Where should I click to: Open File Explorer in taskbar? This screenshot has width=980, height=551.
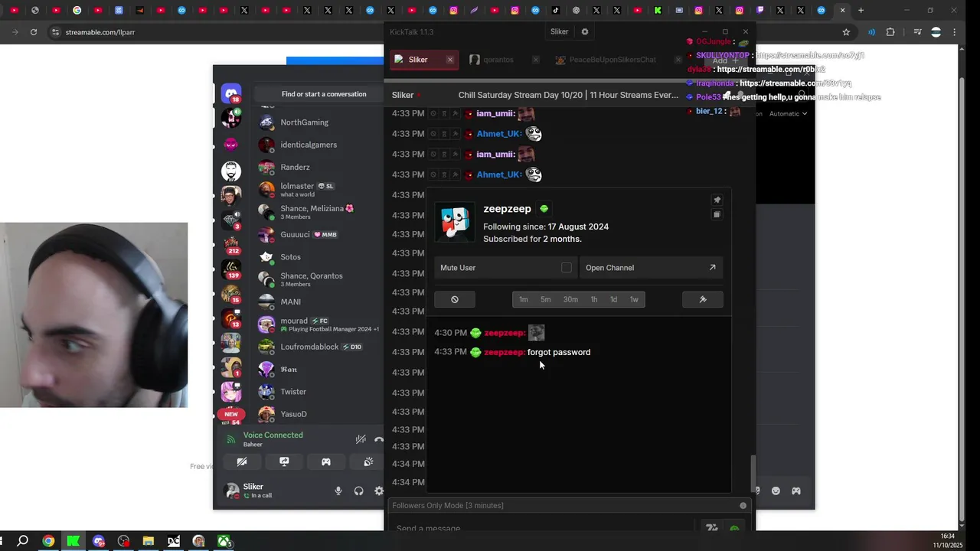point(149,541)
